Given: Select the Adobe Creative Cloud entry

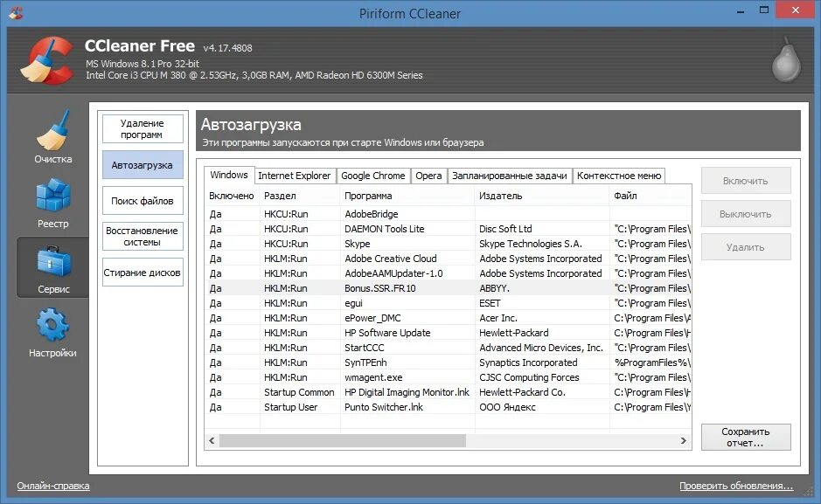Looking at the screenshot, I should pos(449,259).
